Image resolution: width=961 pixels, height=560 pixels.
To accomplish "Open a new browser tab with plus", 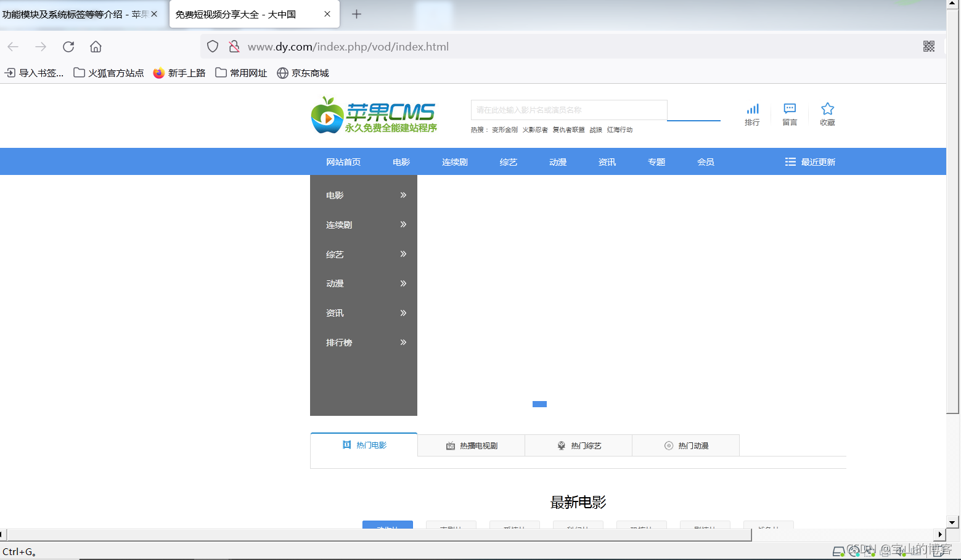I will [x=356, y=14].
